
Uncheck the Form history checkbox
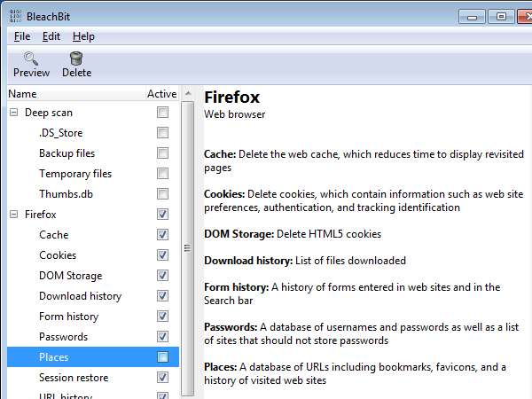coord(162,317)
